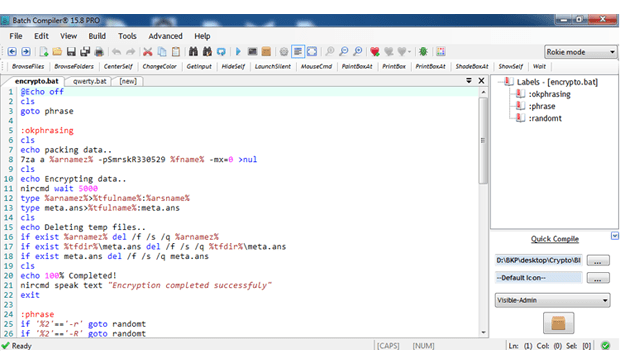This screenshot has height=364, width=620.
Task: Insert the Wait command
Action: 539,66
